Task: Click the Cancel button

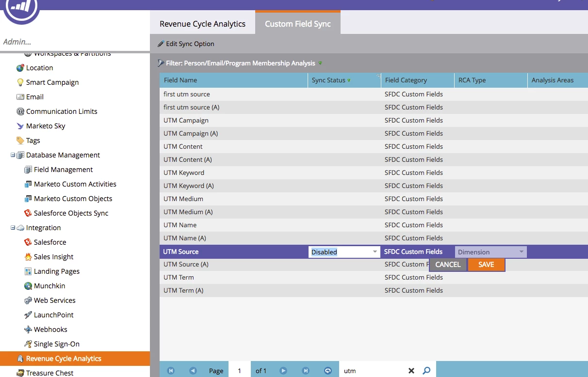Action: pos(448,265)
